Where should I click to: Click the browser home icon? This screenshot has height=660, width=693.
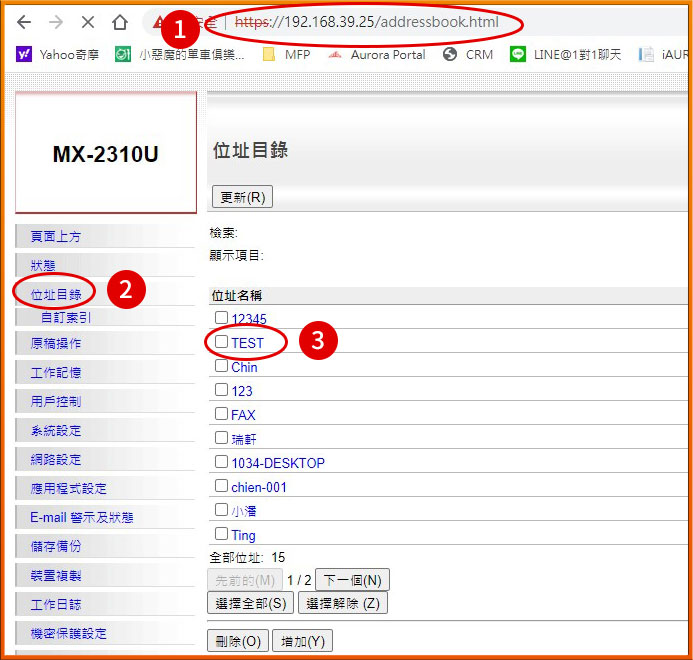119,22
